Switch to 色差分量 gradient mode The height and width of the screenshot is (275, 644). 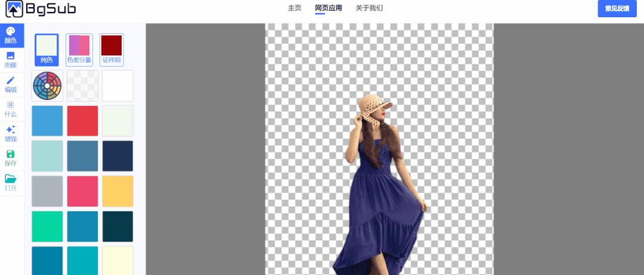[x=79, y=49]
